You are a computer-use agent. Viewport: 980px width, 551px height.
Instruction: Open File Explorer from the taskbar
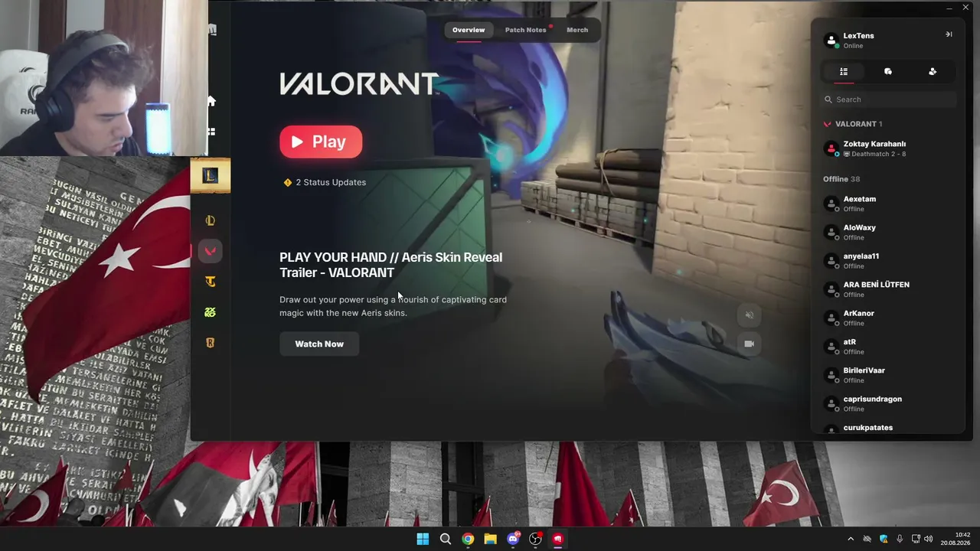click(490, 539)
